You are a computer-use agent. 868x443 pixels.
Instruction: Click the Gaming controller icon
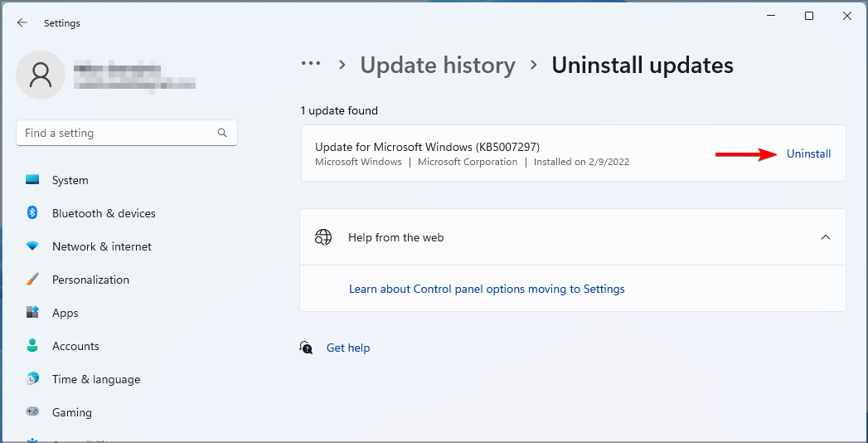32,412
